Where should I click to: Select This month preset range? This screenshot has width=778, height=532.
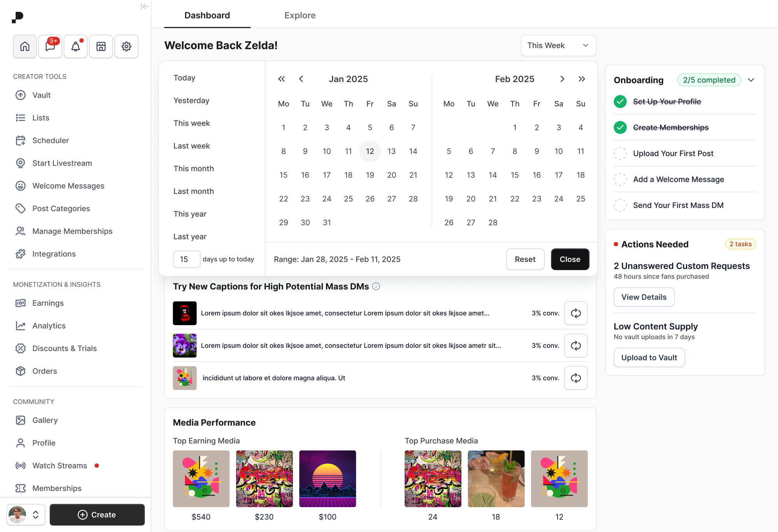tap(194, 168)
